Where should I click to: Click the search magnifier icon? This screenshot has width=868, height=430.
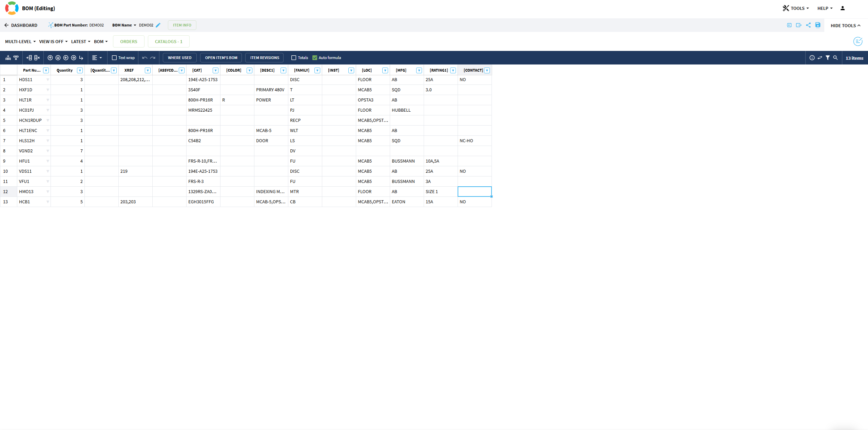point(835,58)
